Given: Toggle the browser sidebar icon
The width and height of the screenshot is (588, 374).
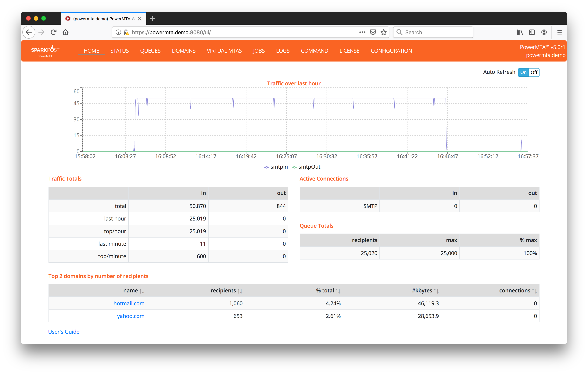Looking at the screenshot, I should (x=532, y=32).
